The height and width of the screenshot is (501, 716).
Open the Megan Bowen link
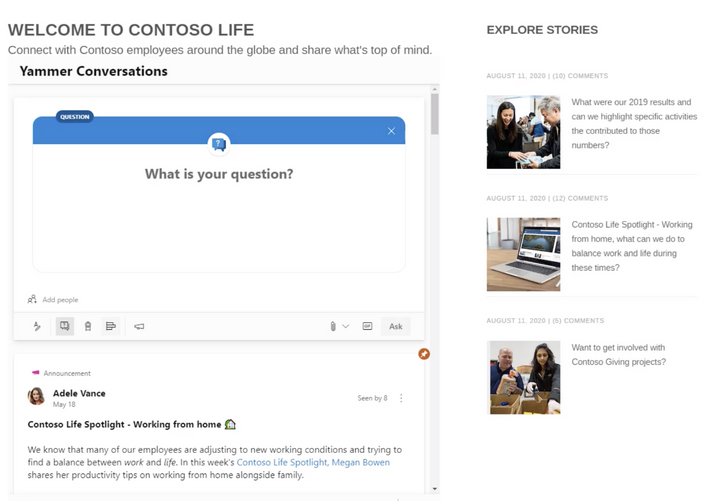pos(360,462)
